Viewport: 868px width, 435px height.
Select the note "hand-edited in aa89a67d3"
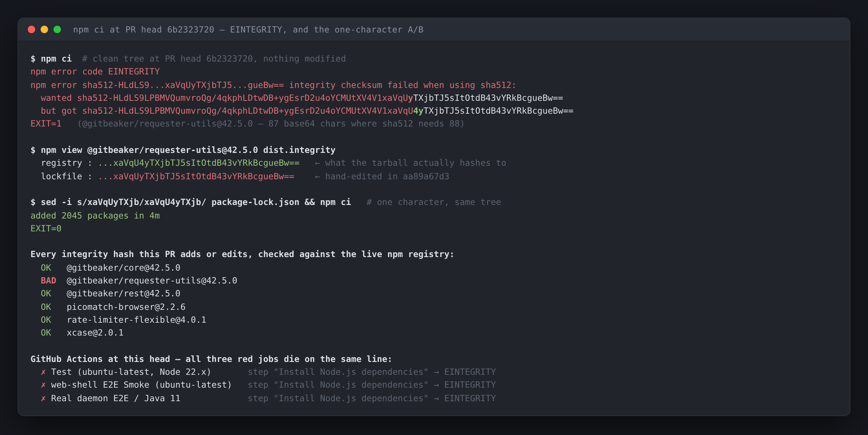pyautogui.click(x=387, y=177)
